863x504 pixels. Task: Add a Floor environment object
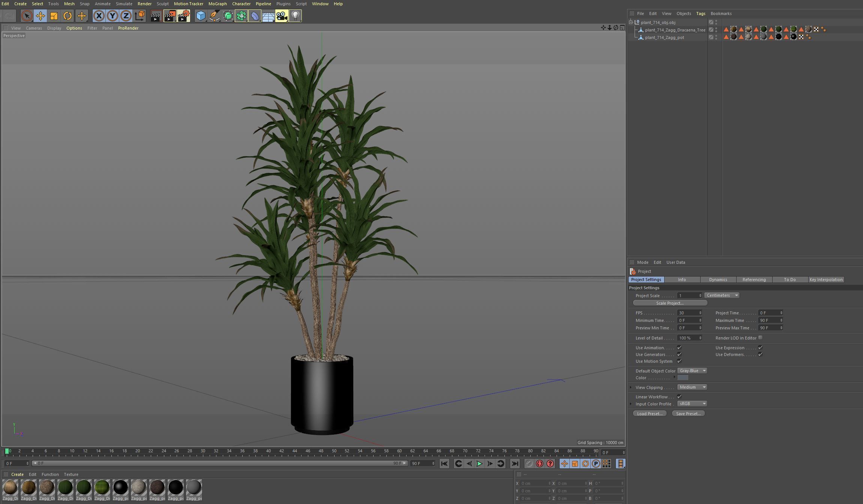(268, 16)
